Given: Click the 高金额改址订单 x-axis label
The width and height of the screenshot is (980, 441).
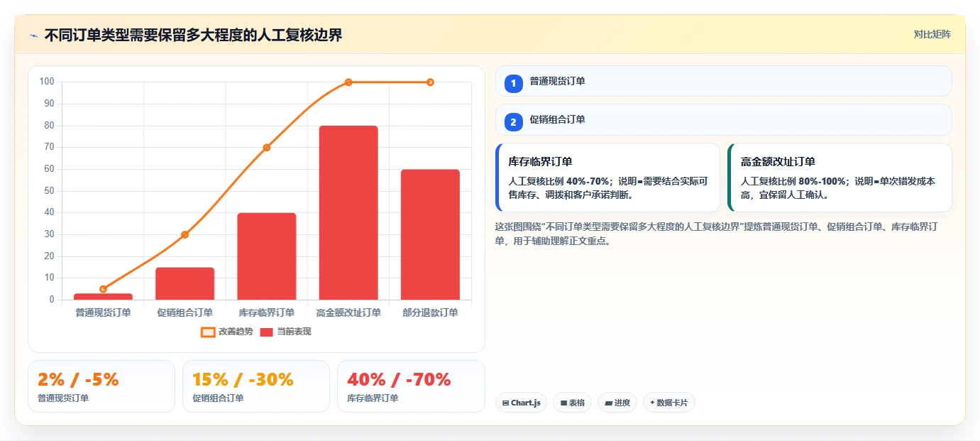Looking at the screenshot, I should pos(348,312).
